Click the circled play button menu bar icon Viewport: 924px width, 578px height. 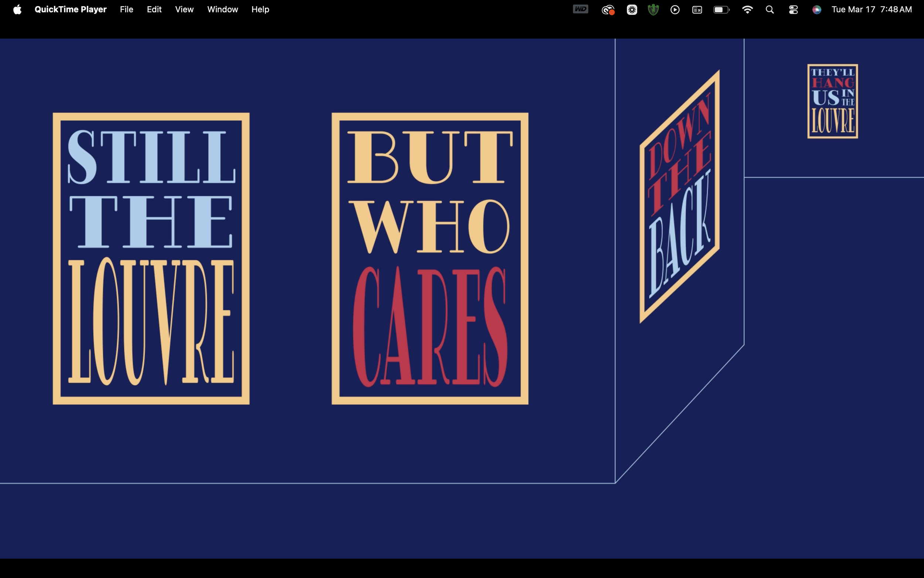point(675,10)
